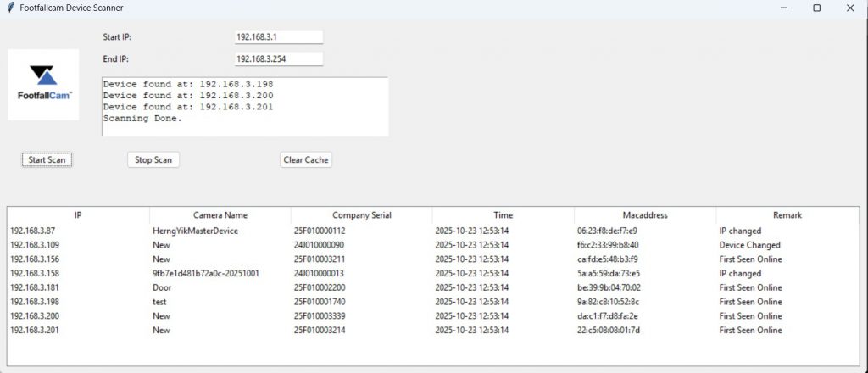Click the Clear Cache button
Image resolution: width=868 pixels, height=373 pixels.
[x=305, y=159]
